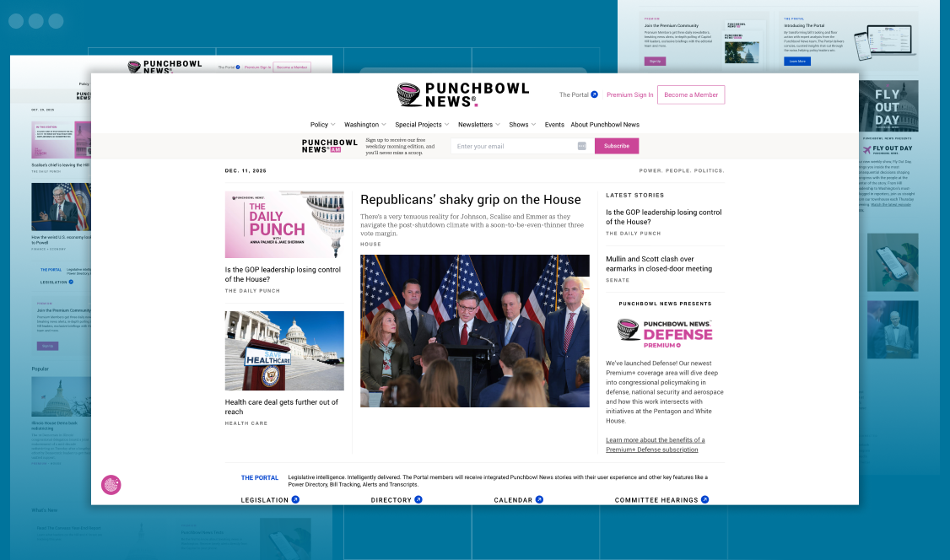Image resolution: width=950 pixels, height=560 pixels.
Task: Click Sign Up button in left background window
Action: [x=48, y=346]
